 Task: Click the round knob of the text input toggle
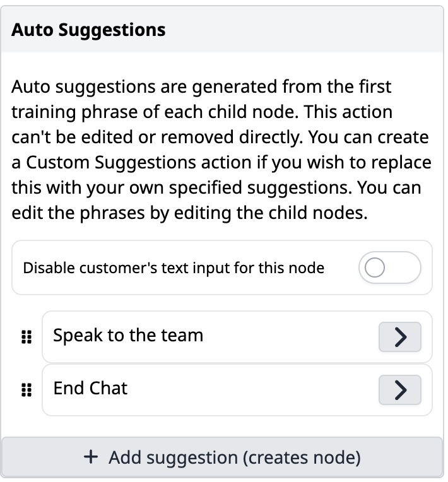[375, 269]
